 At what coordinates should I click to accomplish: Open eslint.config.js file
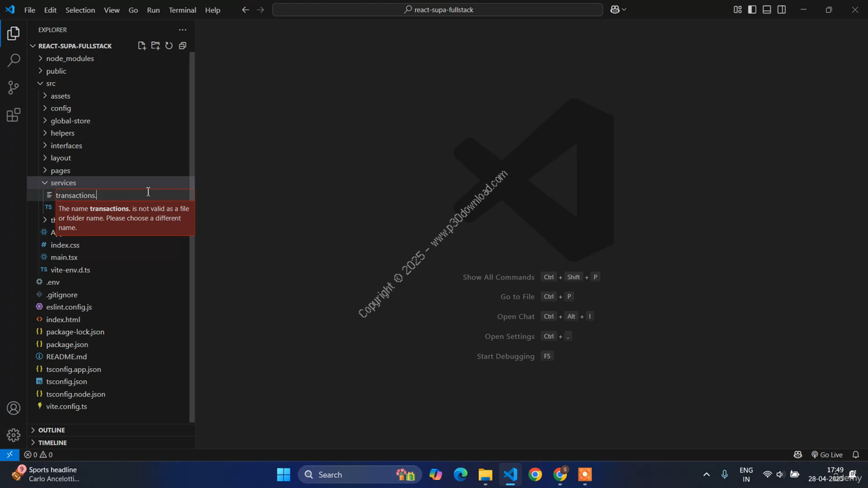tap(69, 307)
